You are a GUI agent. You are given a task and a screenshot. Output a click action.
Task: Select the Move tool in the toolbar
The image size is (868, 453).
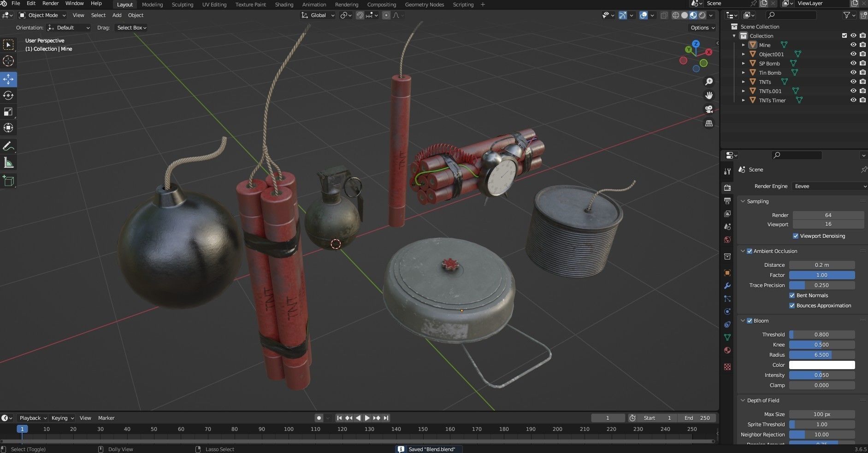8,79
